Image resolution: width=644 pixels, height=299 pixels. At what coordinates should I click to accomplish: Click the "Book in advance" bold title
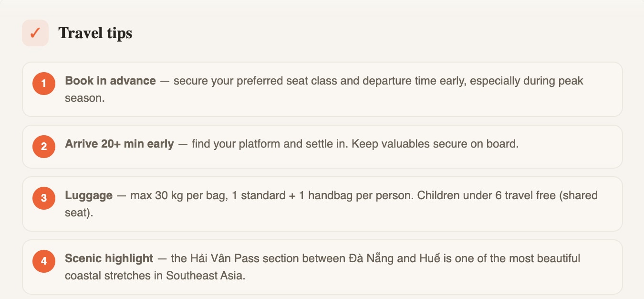[x=110, y=81]
